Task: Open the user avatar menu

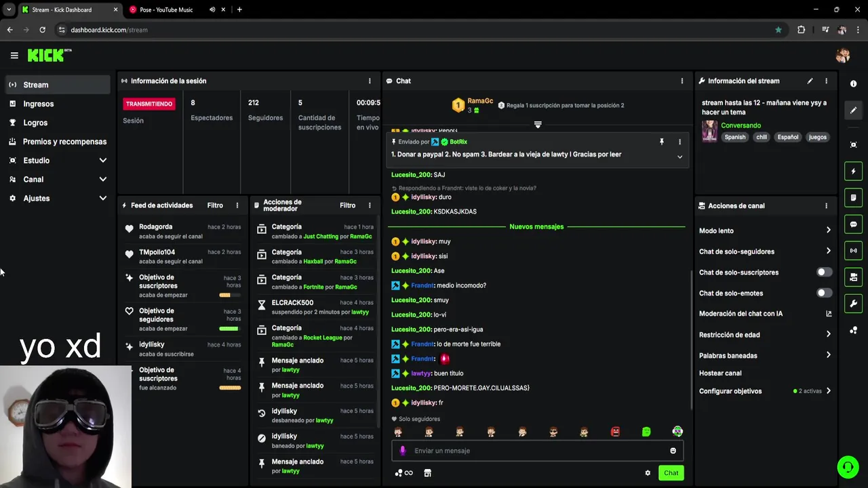Action: (x=843, y=56)
